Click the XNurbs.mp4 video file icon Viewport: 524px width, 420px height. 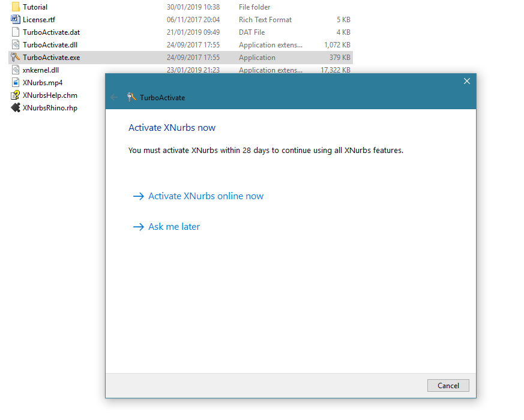(16, 83)
